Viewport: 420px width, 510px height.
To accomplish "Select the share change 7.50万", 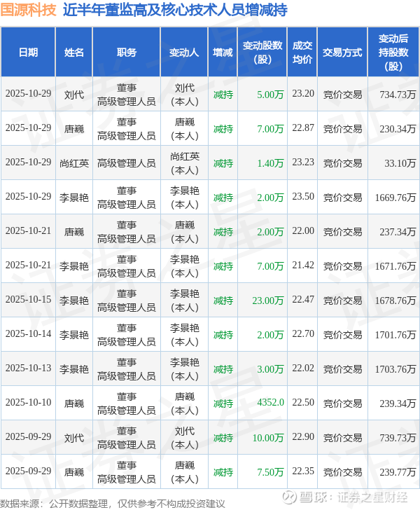I will [270, 472].
